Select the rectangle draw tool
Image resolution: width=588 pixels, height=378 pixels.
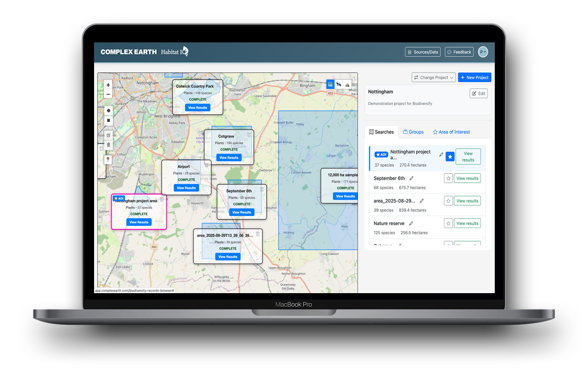108,121
